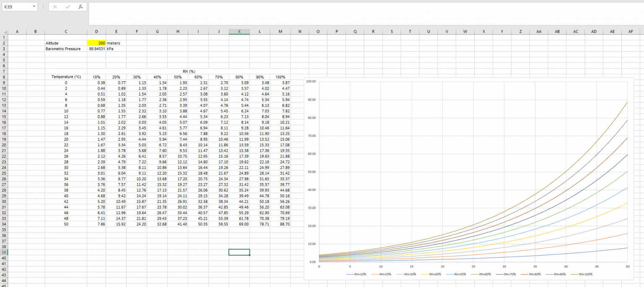The height and width of the screenshot is (287, 644).
Task: Select the cell with value 88.70
Action: (280, 224)
